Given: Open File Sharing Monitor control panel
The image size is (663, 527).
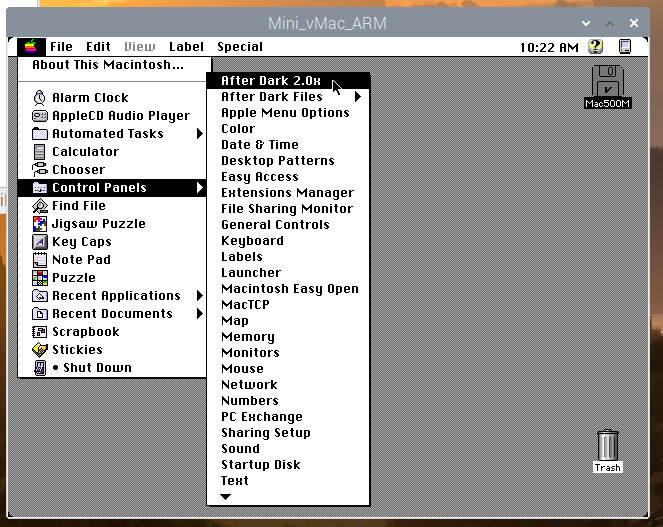Looking at the screenshot, I should [x=288, y=209].
